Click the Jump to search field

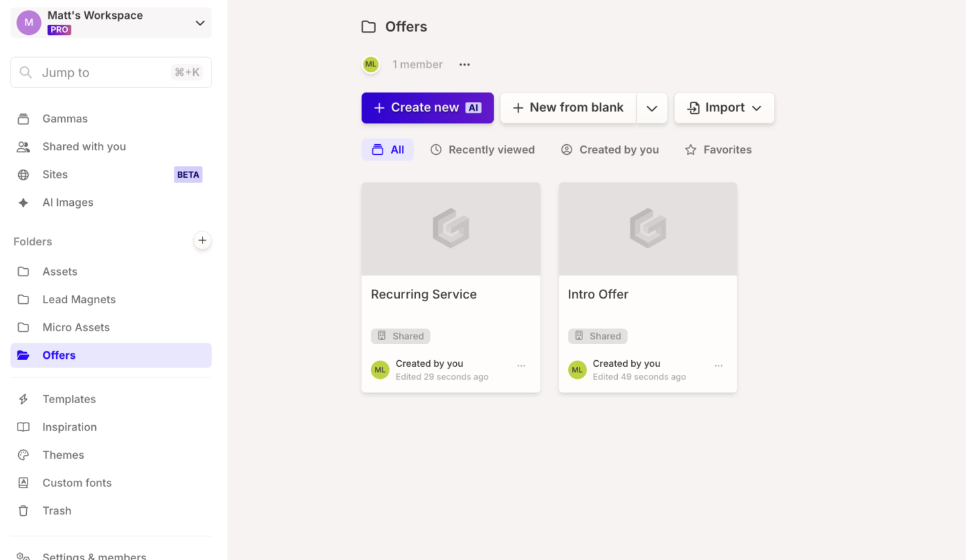point(111,72)
